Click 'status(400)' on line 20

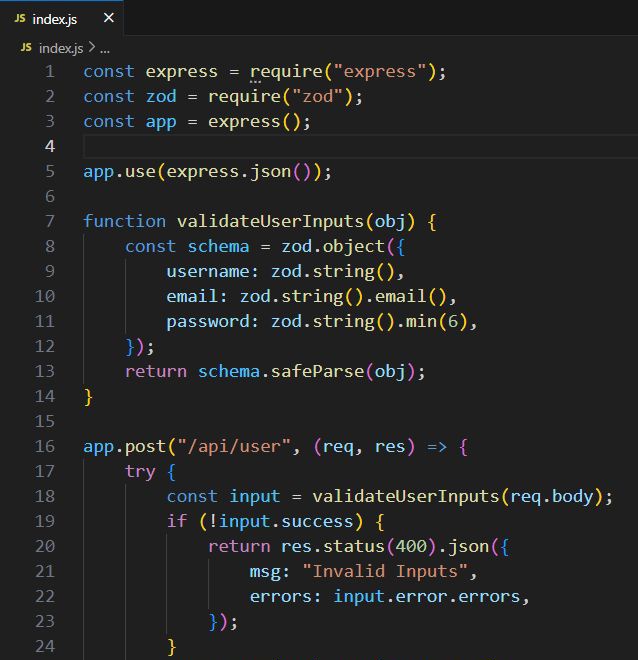click(x=380, y=546)
